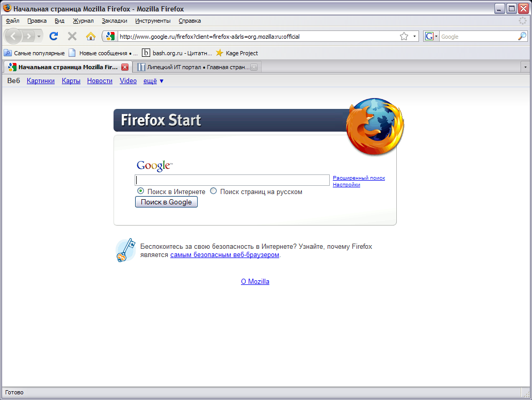Open Video link
Image resolution: width=532 pixels, height=400 pixels.
128,81
